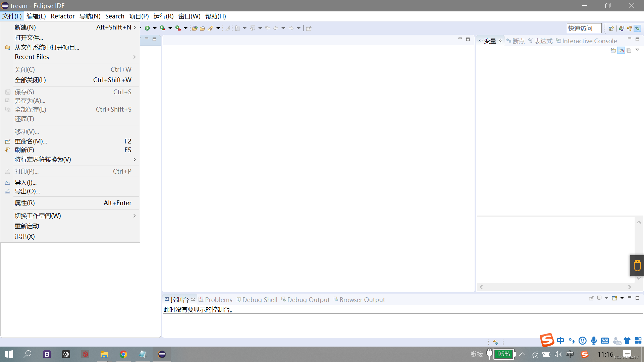
Task: Select 重命名(M)... menu entry
Action: click(70, 141)
